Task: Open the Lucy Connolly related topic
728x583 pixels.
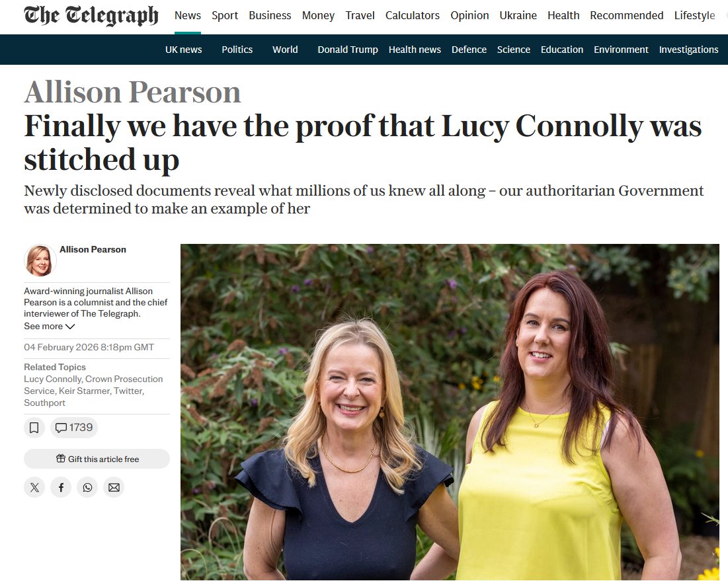Action: 52,379
